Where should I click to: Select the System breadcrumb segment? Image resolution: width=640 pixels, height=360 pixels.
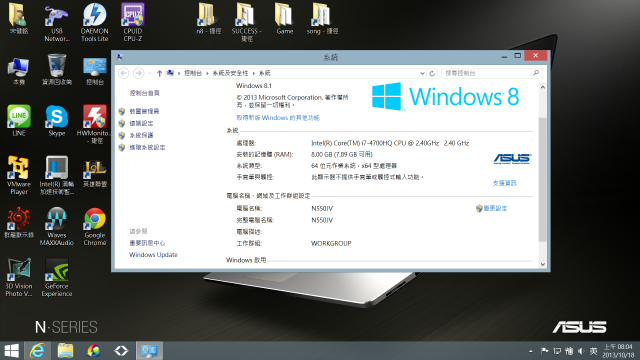(265, 73)
